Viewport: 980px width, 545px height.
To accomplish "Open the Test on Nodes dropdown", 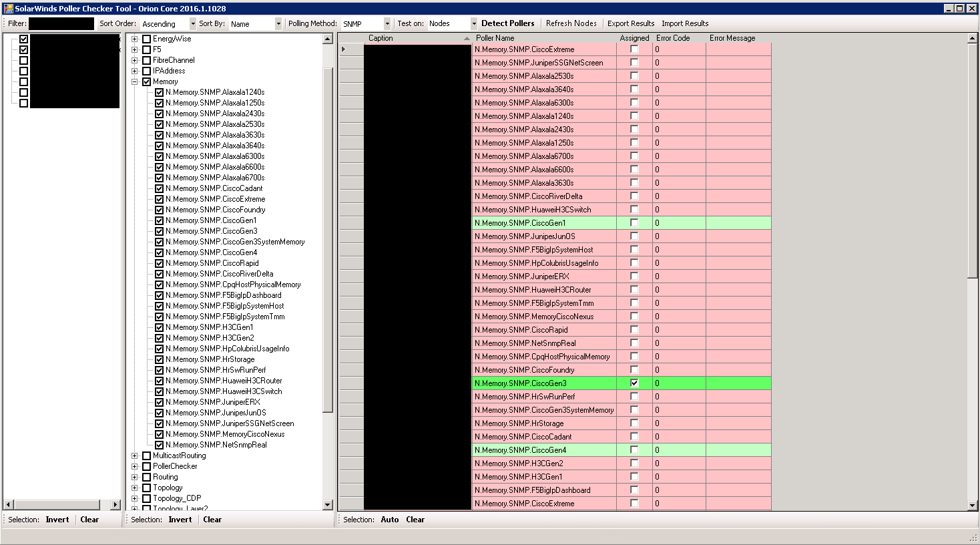I will pos(474,24).
